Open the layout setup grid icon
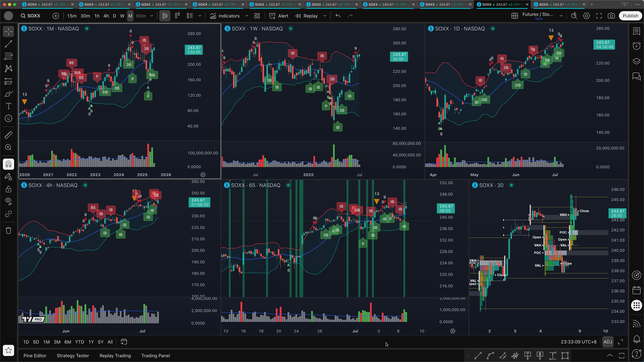 pos(515,16)
